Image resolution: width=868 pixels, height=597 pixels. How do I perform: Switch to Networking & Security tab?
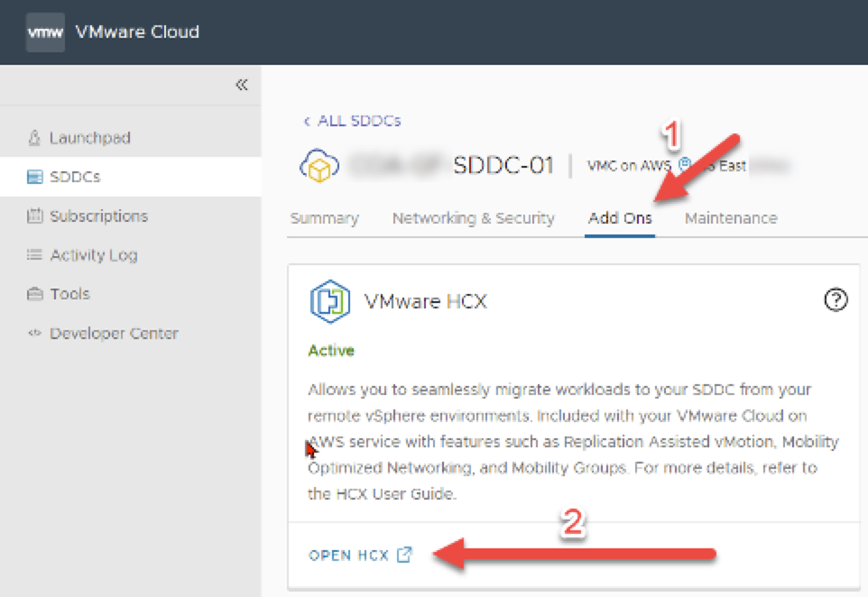point(474,218)
